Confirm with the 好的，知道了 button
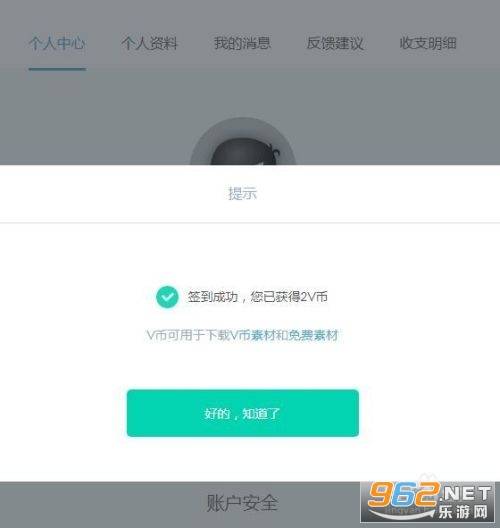This screenshot has width=500, height=528. pos(243,413)
